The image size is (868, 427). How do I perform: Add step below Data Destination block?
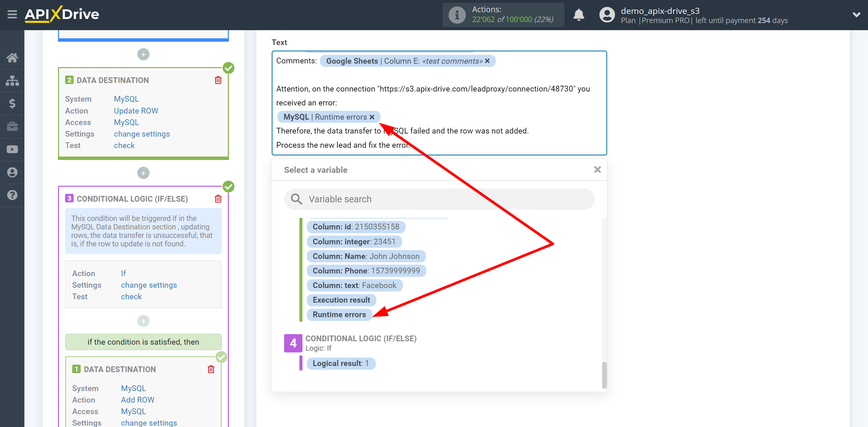(x=143, y=173)
